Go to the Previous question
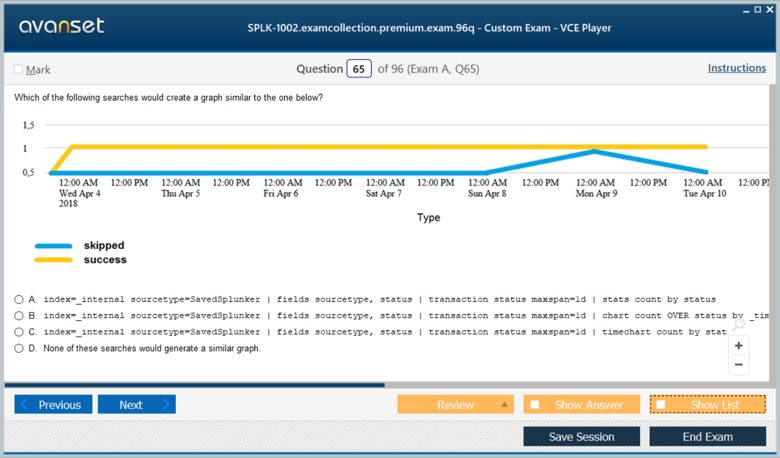The height and width of the screenshot is (458, 780). (x=53, y=404)
